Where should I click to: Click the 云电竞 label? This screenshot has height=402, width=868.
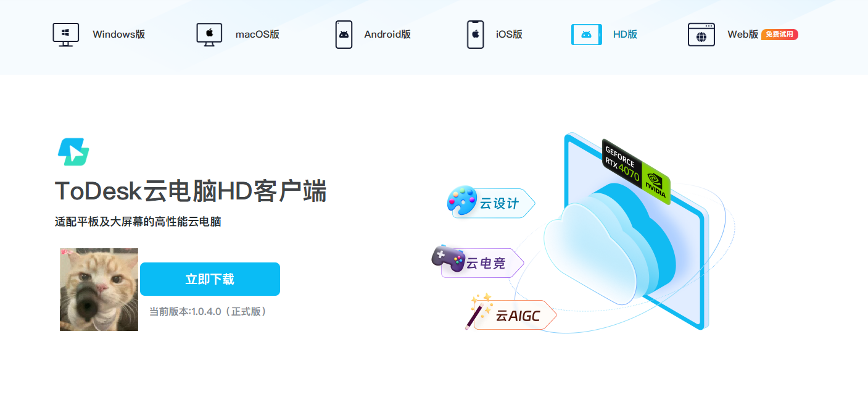[486, 264]
